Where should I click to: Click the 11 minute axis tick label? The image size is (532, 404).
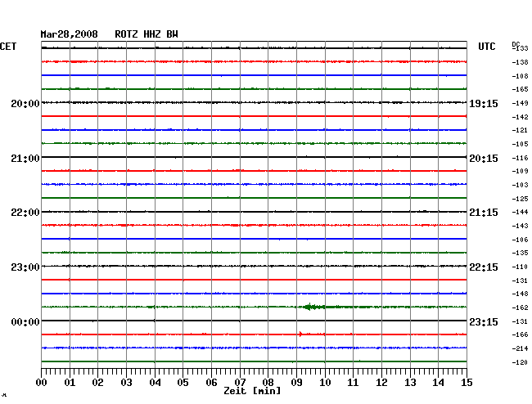point(353,382)
